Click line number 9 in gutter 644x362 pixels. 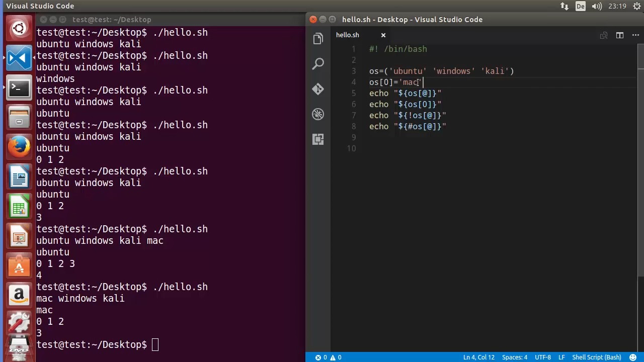(354, 138)
